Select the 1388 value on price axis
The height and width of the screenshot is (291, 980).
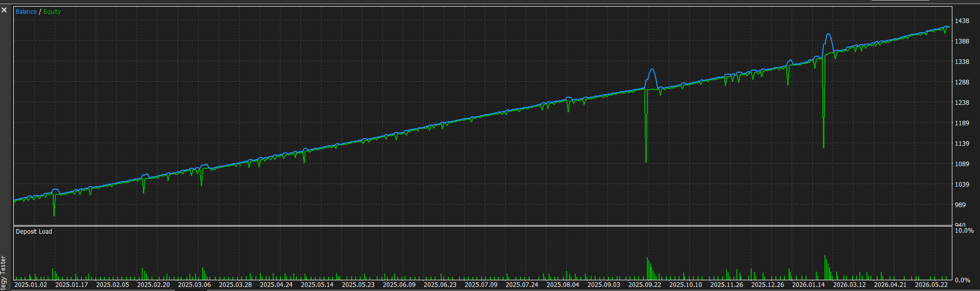[x=962, y=41]
